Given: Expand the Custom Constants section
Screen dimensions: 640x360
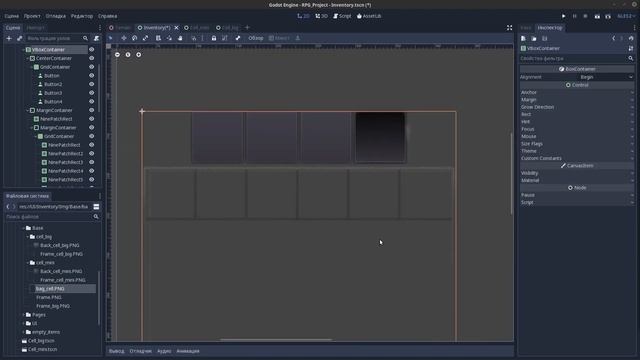Looking at the screenshot, I should click(577, 158).
